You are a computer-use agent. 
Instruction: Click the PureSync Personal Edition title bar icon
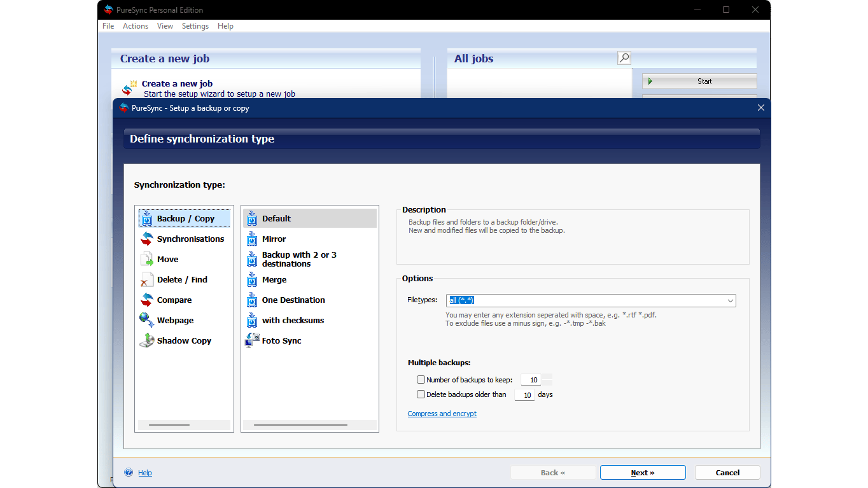[x=108, y=10]
